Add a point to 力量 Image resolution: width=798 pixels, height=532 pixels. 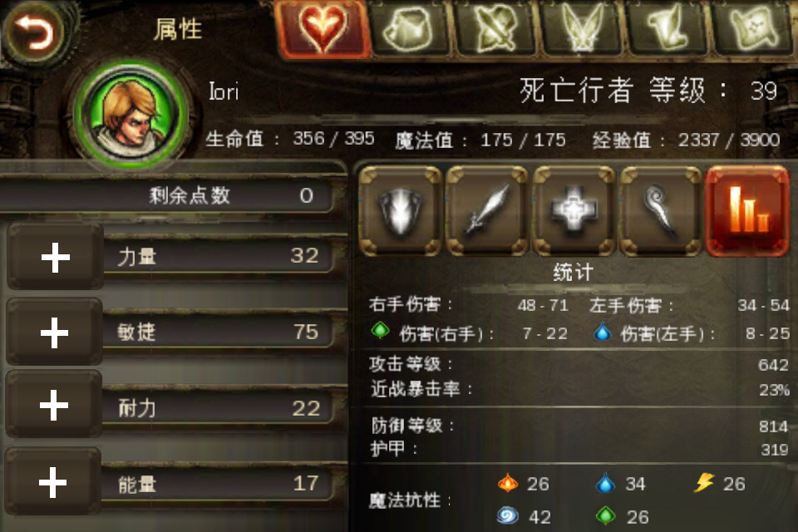coord(55,257)
